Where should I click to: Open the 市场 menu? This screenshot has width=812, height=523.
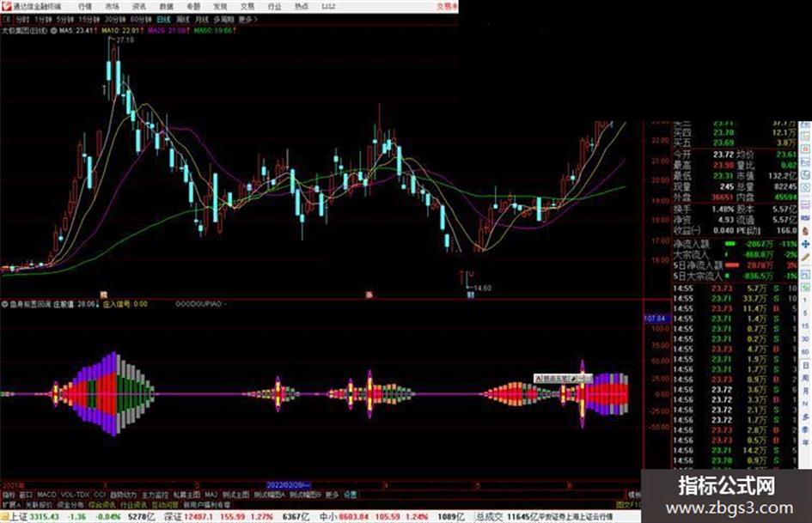click(112, 7)
